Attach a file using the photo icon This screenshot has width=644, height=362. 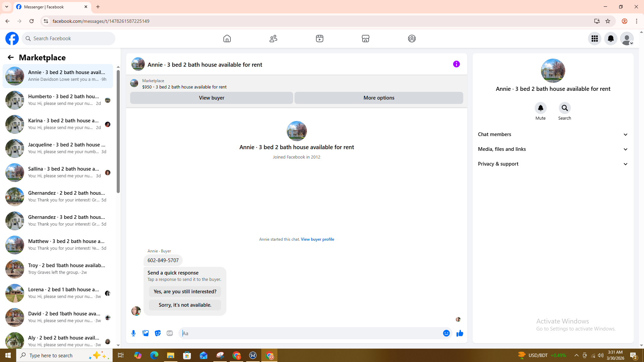click(x=146, y=333)
